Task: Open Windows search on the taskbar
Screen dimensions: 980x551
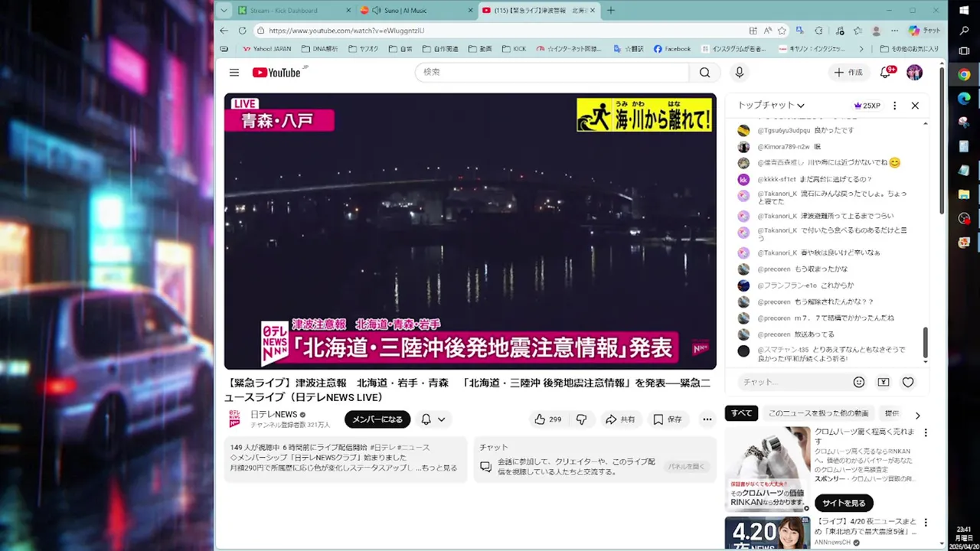Action: [964, 31]
